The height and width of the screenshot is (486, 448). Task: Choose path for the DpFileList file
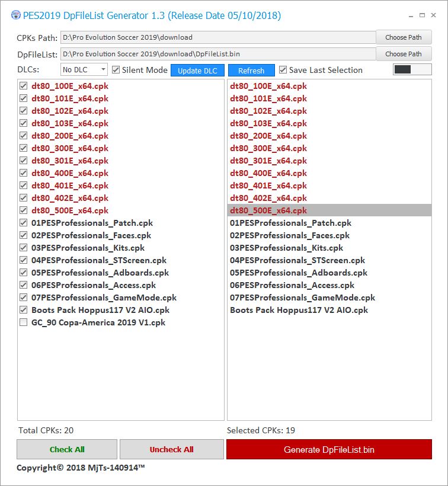point(404,54)
